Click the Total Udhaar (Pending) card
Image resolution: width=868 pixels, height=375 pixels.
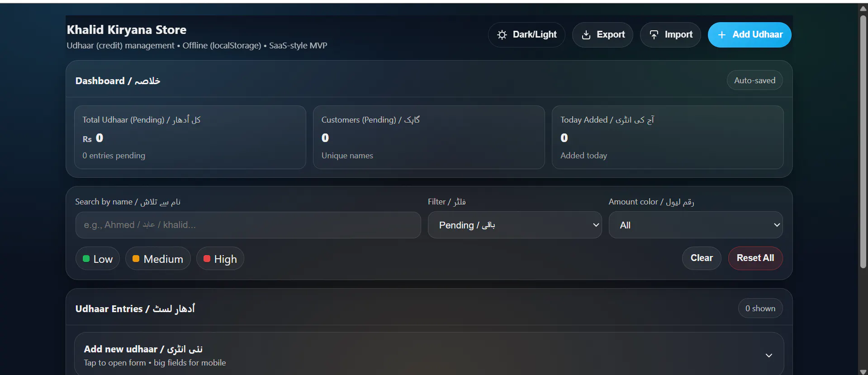[190, 138]
